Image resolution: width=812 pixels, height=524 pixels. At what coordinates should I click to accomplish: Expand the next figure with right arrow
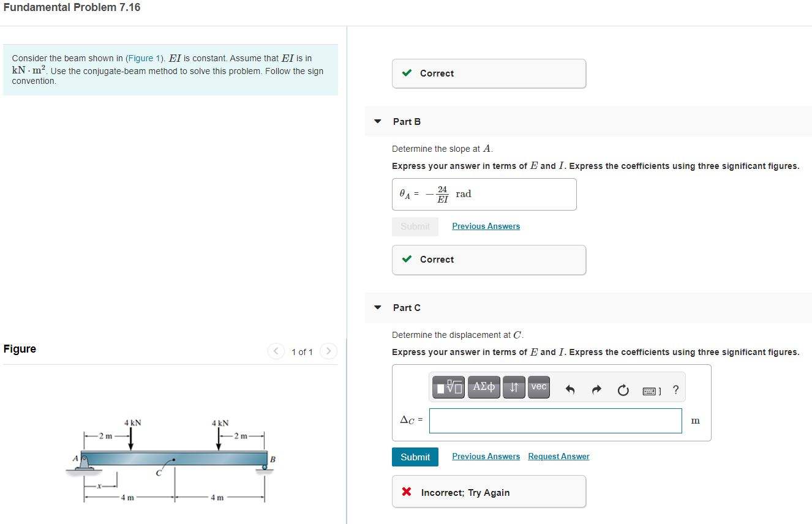coord(328,351)
